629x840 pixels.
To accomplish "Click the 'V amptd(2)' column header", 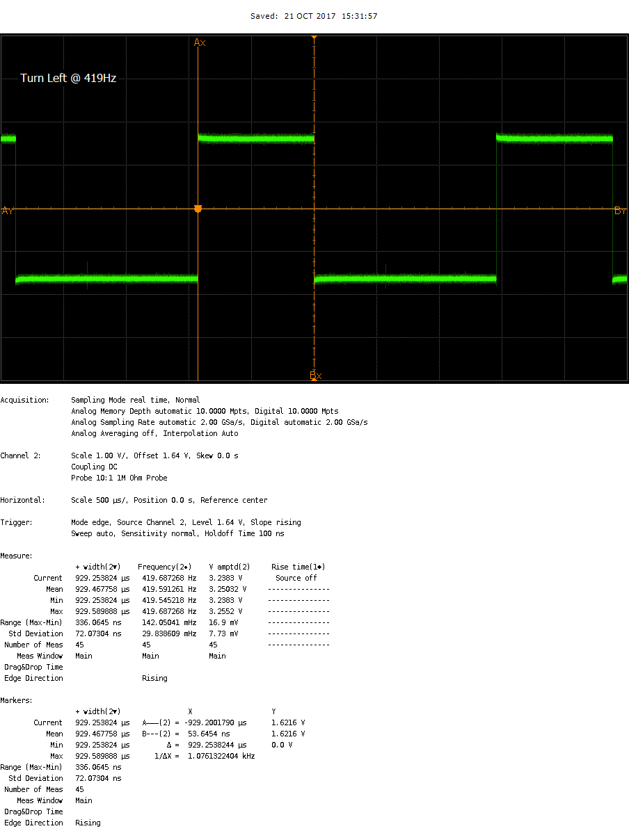I will click(230, 567).
